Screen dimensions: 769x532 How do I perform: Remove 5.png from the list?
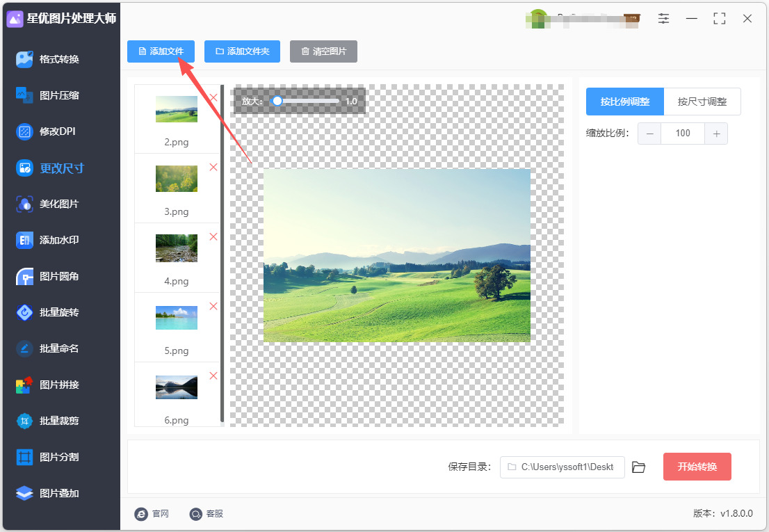213,307
